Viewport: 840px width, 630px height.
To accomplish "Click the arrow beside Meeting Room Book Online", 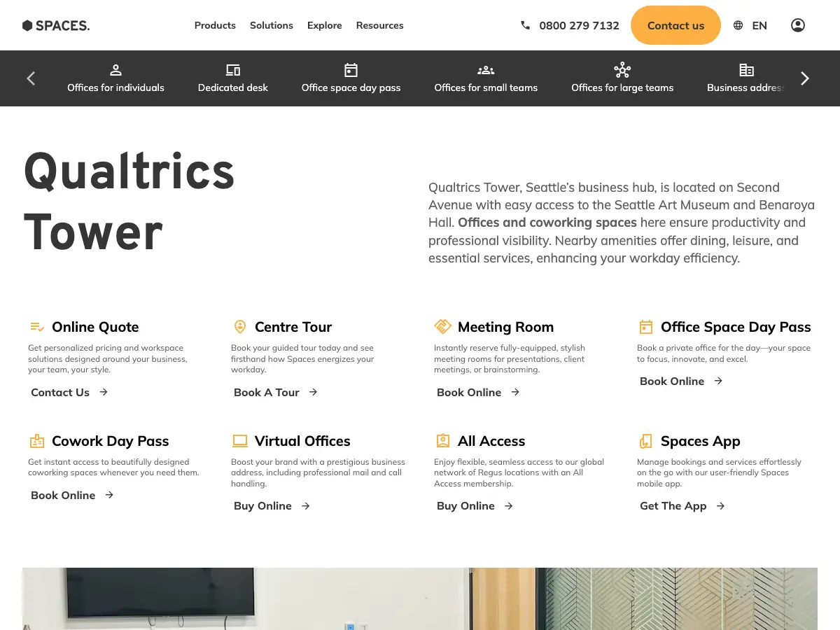I will 515,392.
